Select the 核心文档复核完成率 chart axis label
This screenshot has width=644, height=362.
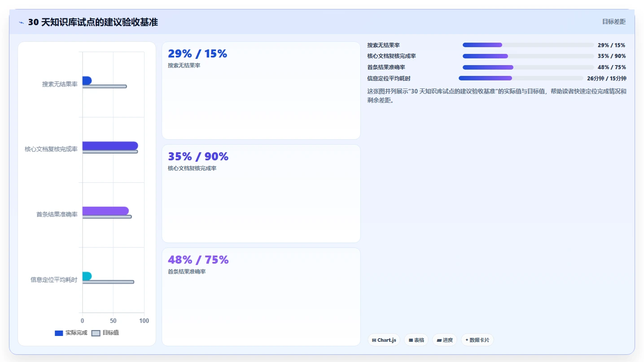click(51, 149)
